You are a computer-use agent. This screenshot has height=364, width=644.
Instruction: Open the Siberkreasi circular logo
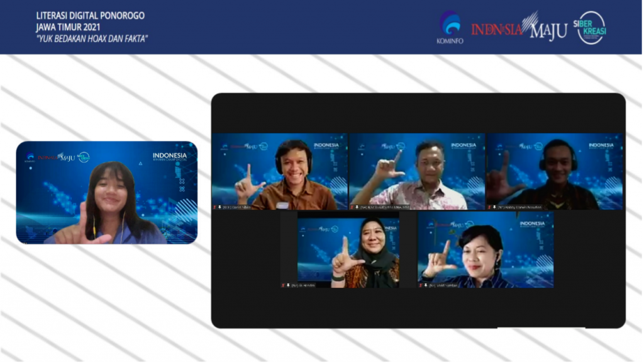[591, 27]
